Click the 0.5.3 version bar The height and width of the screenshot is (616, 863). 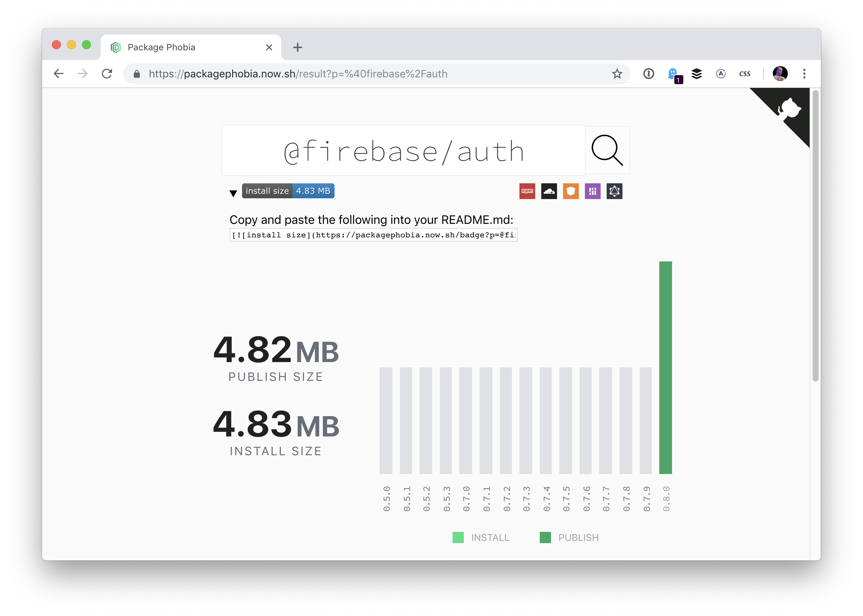pos(445,420)
